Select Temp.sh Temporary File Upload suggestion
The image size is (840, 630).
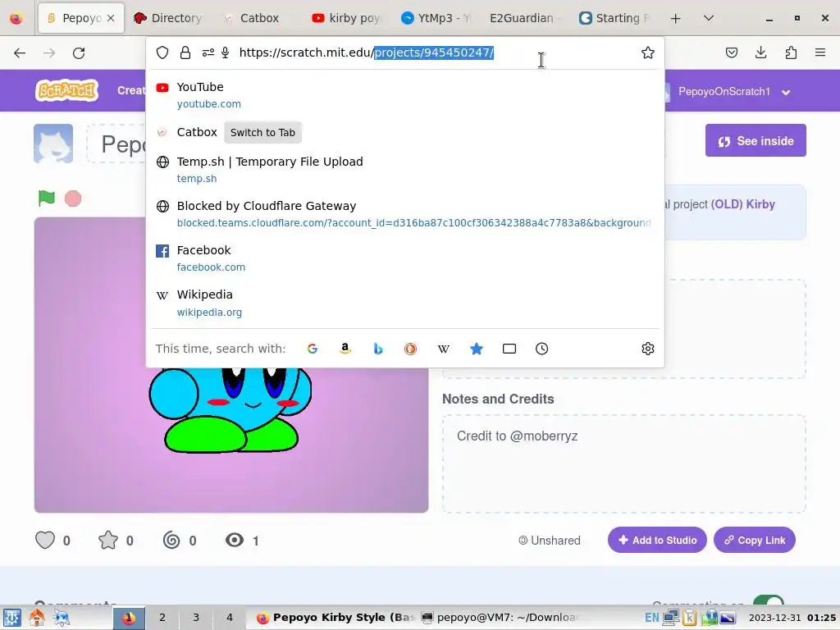[404, 169]
